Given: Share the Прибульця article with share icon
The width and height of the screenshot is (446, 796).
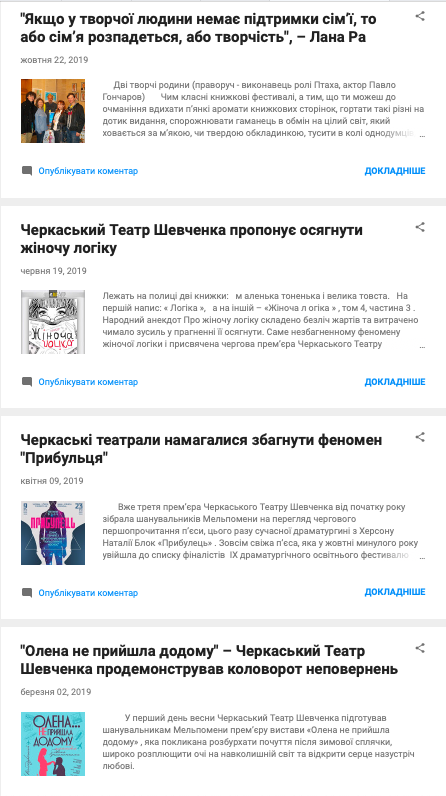Looking at the screenshot, I should click(420, 437).
